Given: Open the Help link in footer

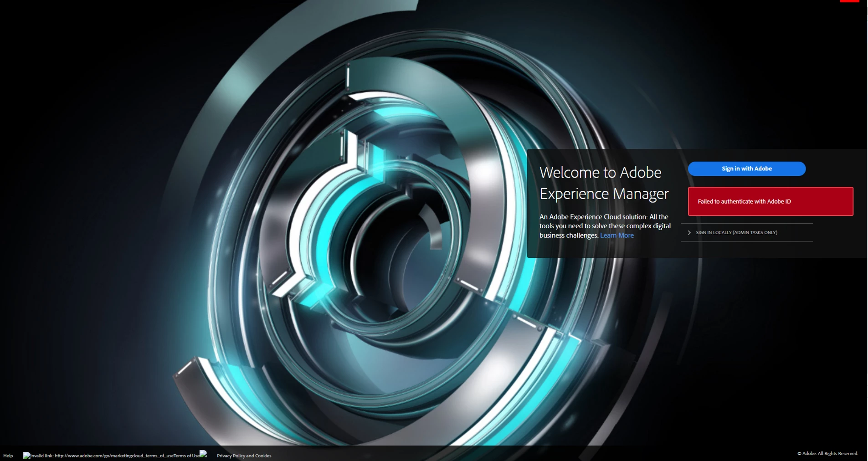Looking at the screenshot, I should [8, 456].
